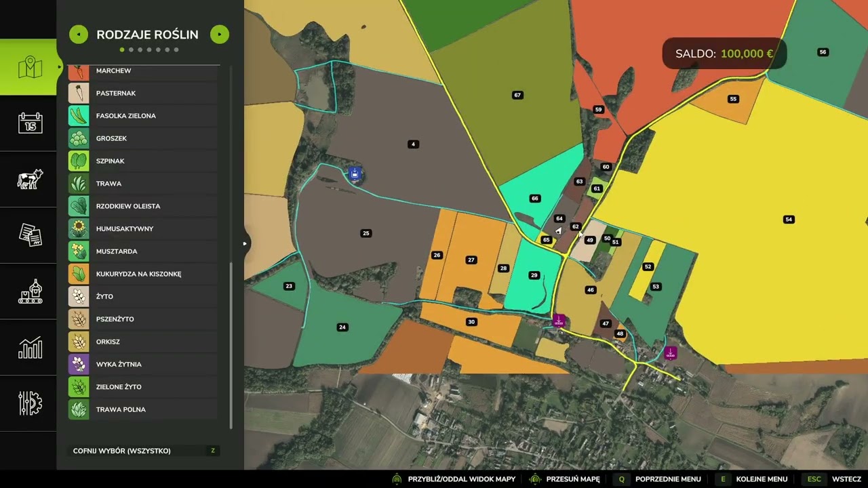Click the Trawa grass icon
This screenshot has height=488, width=868.
(79, 184)
